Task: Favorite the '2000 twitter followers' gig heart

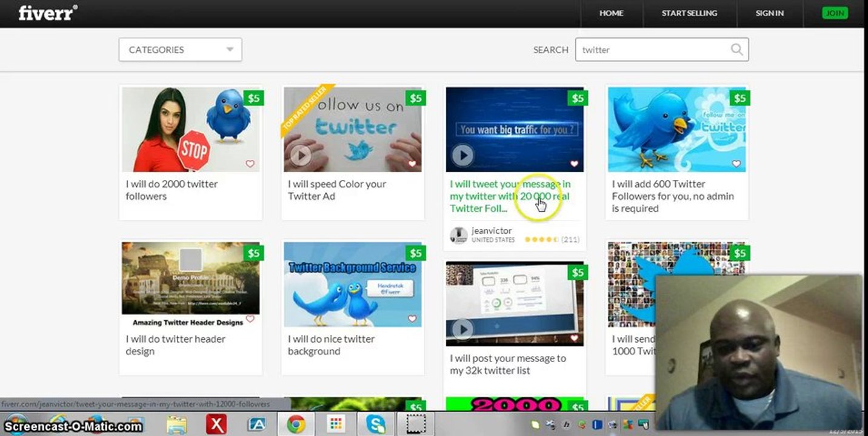Action: [250, 163]
